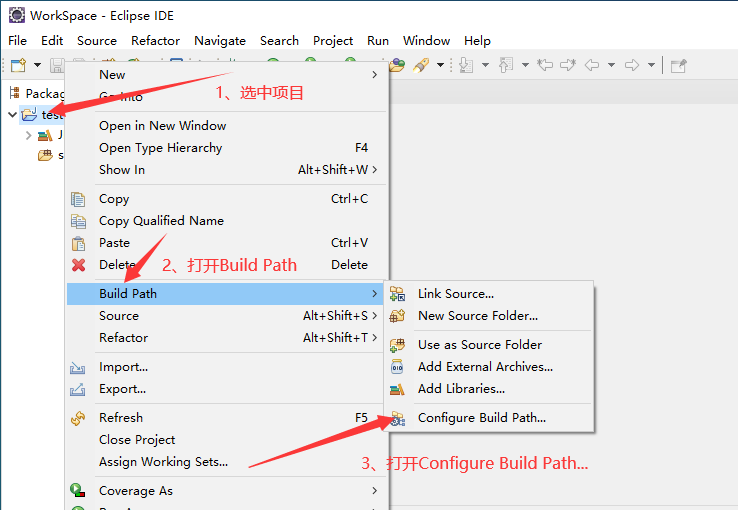The height and width of the screenshot is (510, 738).
Task: Click the Paste clipboard icon
Action: 78,243
